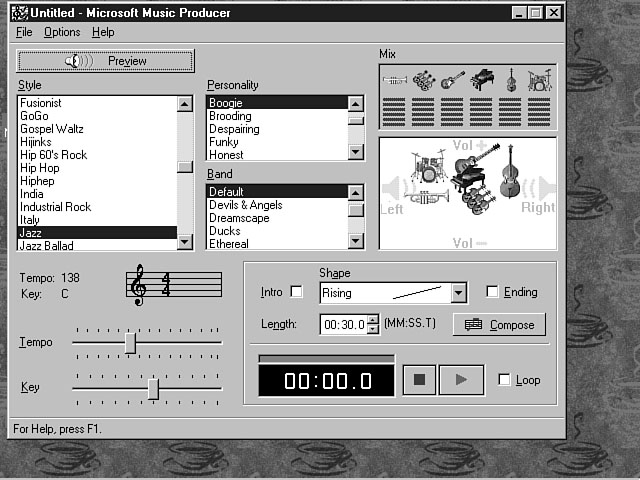Screen dimensions: 640x480
Task: Enable the Intro checkbox
Action: [x=296, y=293]
